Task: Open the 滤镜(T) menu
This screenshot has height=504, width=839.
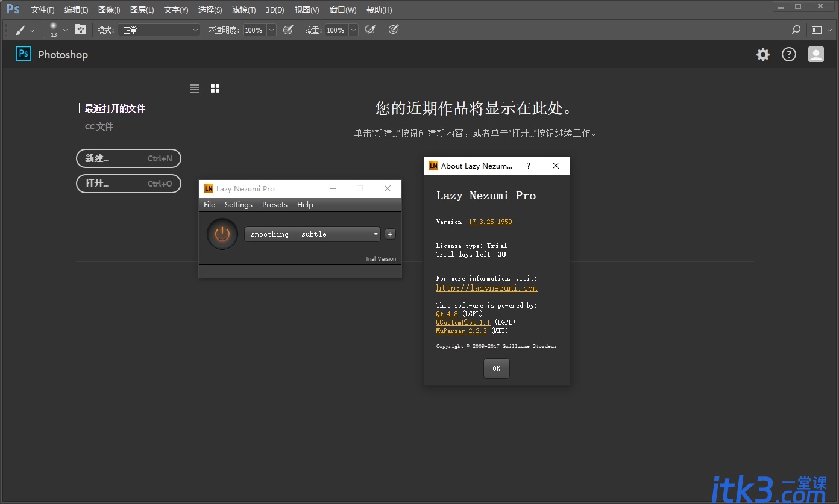Action: [x=244, y=10]
